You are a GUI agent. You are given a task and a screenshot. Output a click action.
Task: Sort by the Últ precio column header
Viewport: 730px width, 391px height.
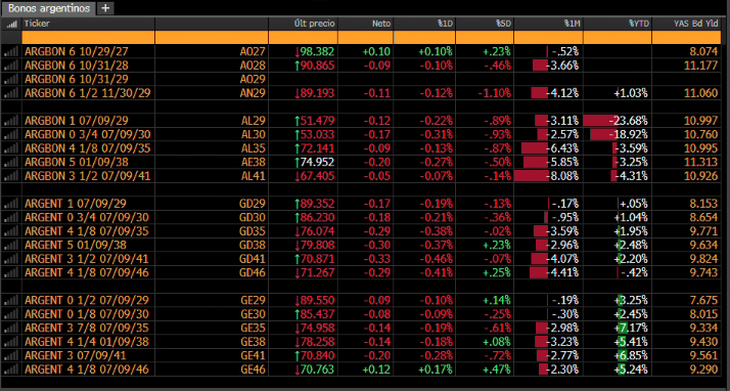[314, 24]
